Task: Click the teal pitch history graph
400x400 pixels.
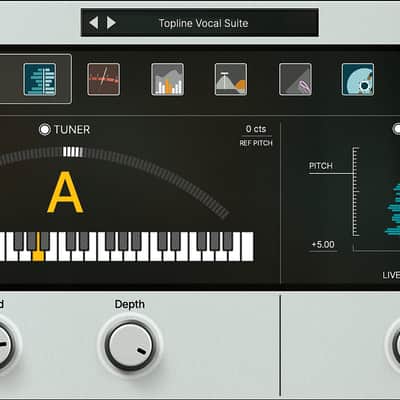Action: click(x=392, y=209)
